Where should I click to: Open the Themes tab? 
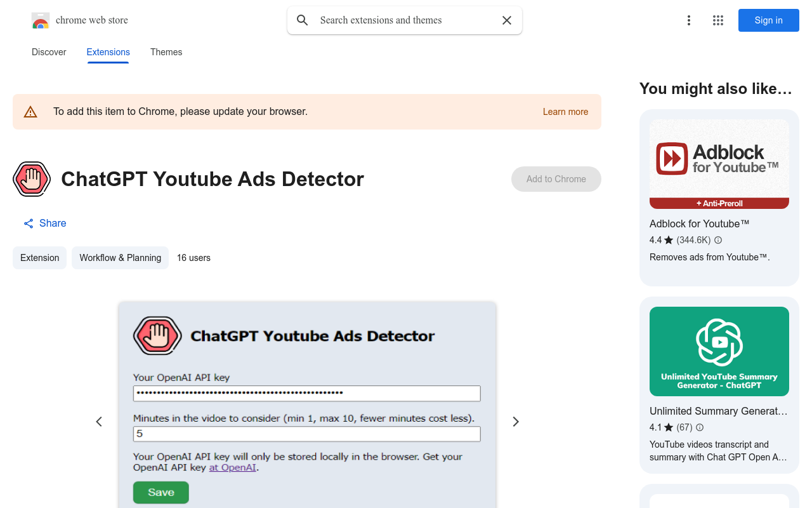click(x=166, y=52)
